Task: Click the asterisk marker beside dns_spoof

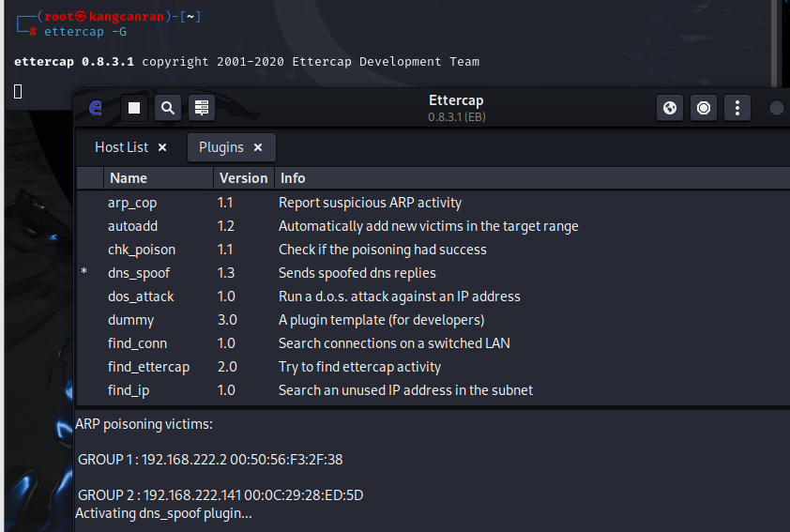Action: [84, 272]
